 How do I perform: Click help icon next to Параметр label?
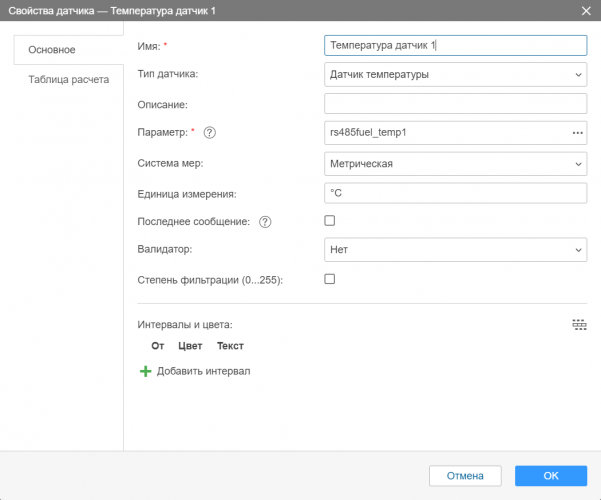click(210, 132)
